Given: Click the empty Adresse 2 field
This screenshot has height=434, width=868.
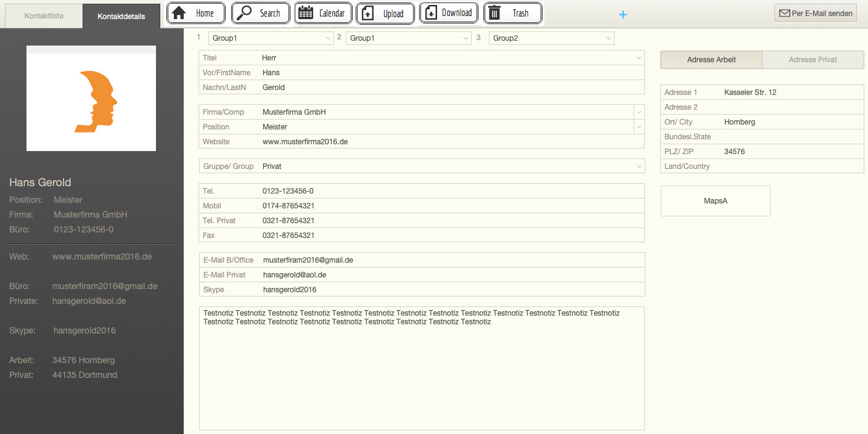Looking at the screenshot, I should pos(762,107).
